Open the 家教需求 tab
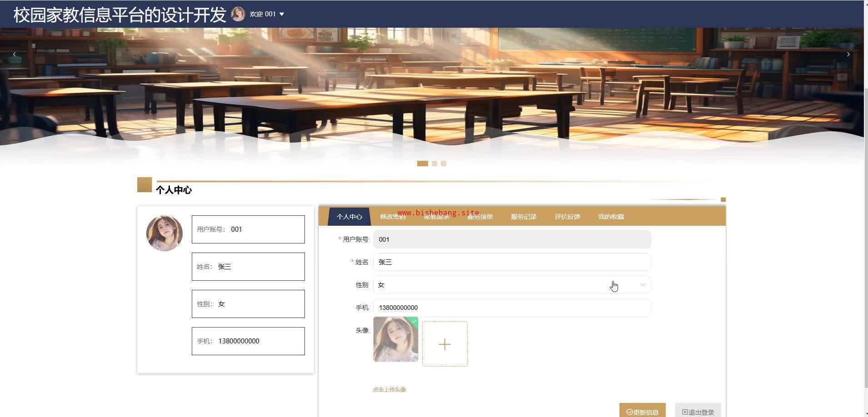868x417 pixels. click(436, 217)
